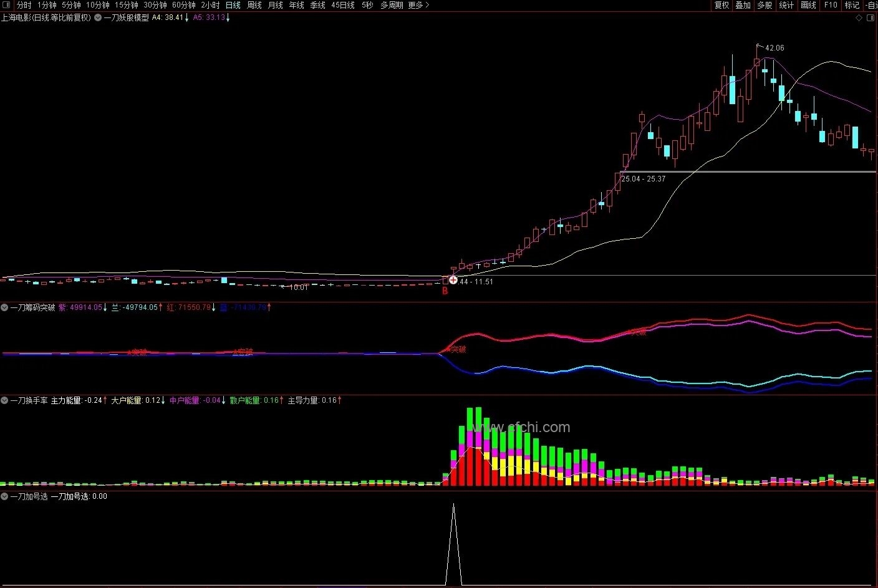
Task: Click the 叠加 overlay button
Action: point(743,5)
